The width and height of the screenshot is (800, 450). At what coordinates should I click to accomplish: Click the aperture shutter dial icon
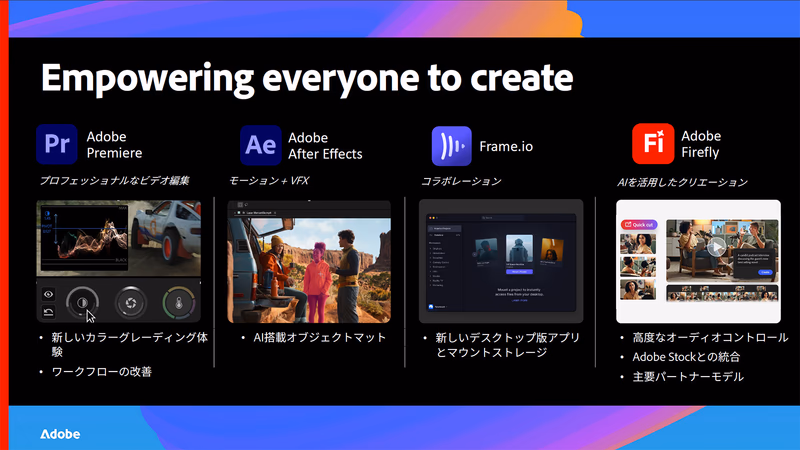pyautogui.click(x=131, y=303)
